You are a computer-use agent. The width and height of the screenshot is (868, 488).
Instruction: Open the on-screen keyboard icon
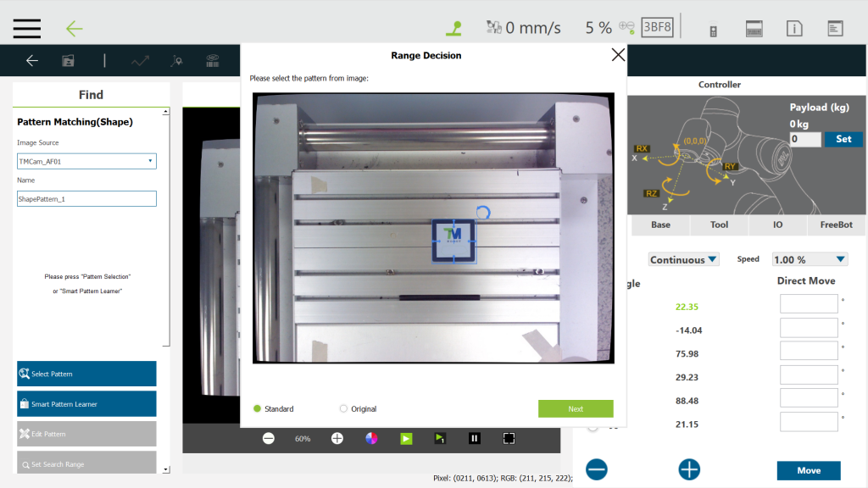[754, 29]
